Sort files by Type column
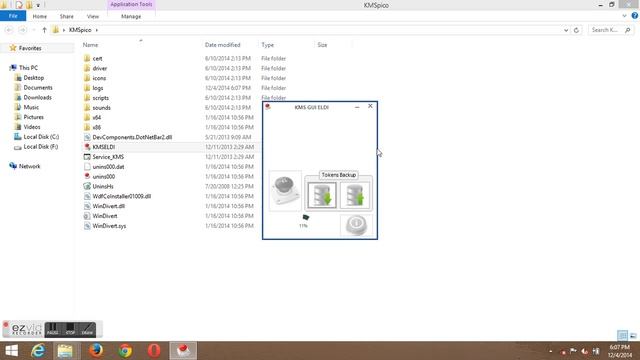This screenshot has width=640, height=360. pyautogui.click(x=268, y=45)
